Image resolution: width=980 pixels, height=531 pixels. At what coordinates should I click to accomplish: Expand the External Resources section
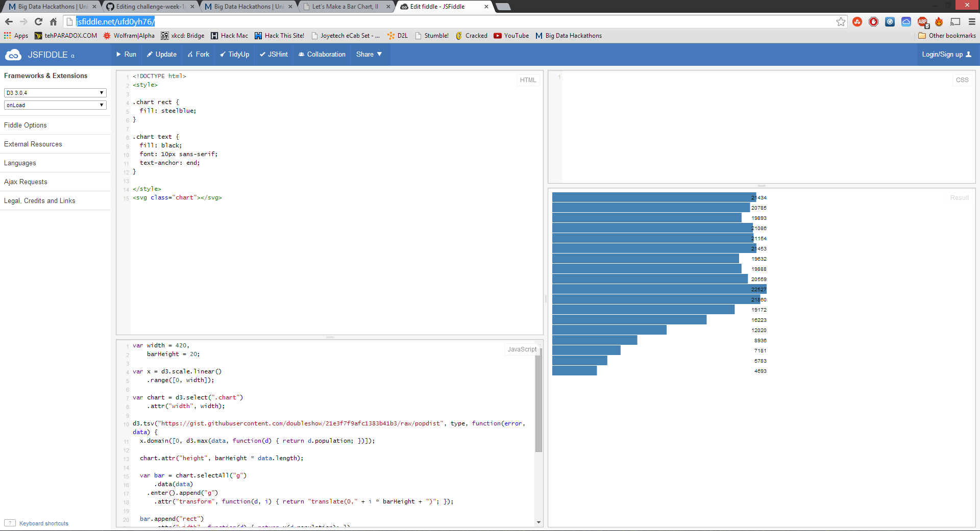pyautogui.click(x=55, y=144)
